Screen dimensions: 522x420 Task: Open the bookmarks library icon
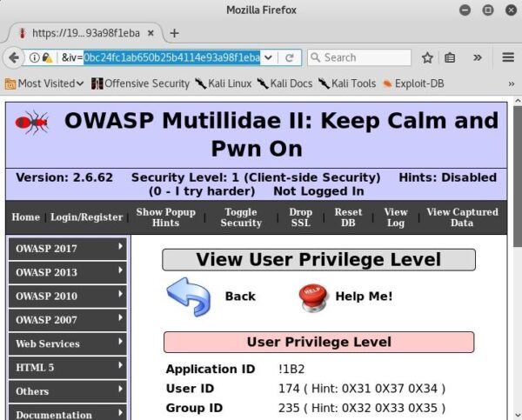(x=451, y=57)
